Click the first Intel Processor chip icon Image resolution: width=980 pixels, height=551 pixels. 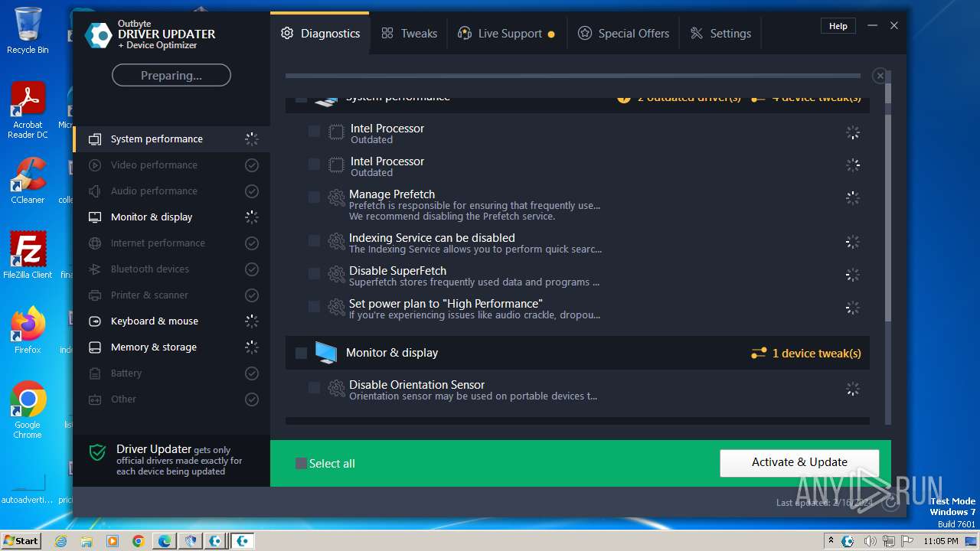tap(336, 132)
